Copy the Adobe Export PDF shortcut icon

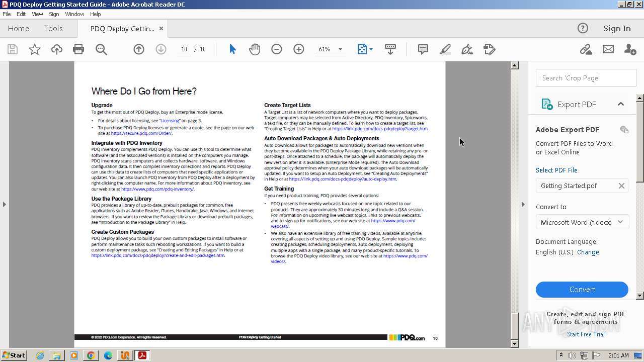[624, 130]
